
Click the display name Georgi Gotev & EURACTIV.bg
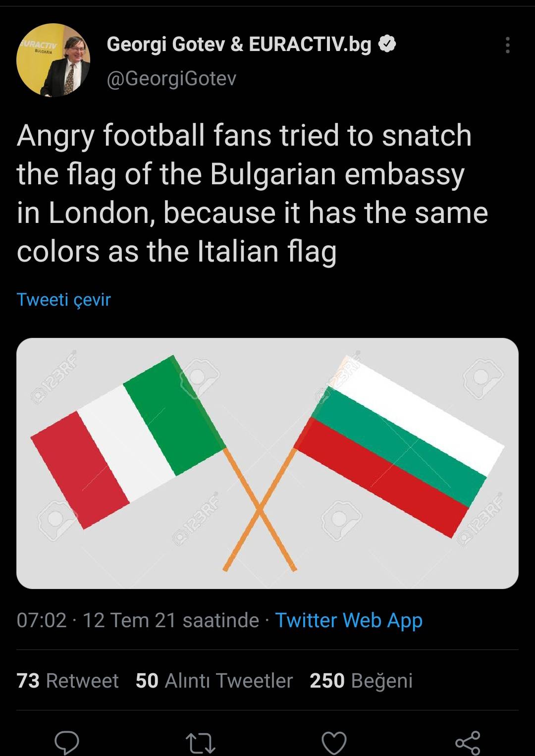239,45
